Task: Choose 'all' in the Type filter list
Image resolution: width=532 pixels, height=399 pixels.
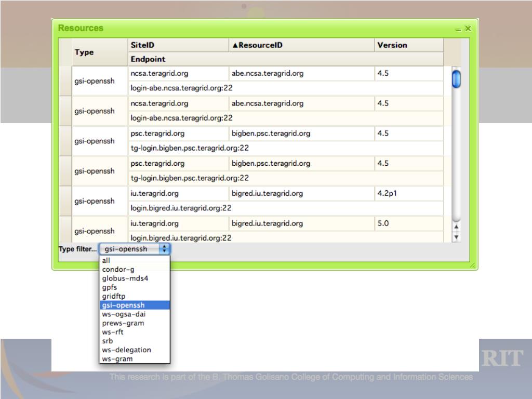Action: click(135, 260)
